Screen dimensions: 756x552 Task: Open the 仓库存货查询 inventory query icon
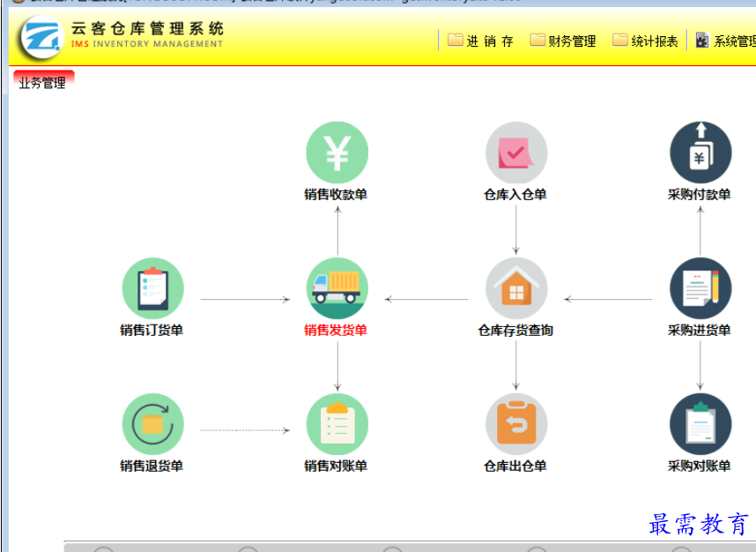point(516,287)
